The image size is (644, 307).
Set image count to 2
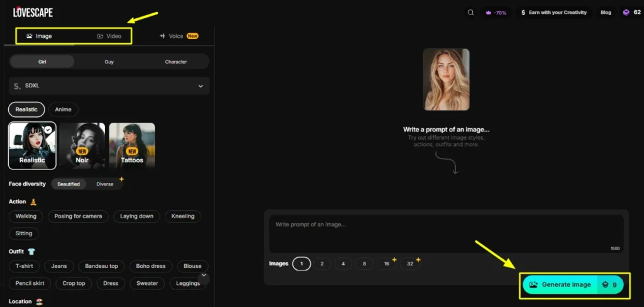(322, 264)
